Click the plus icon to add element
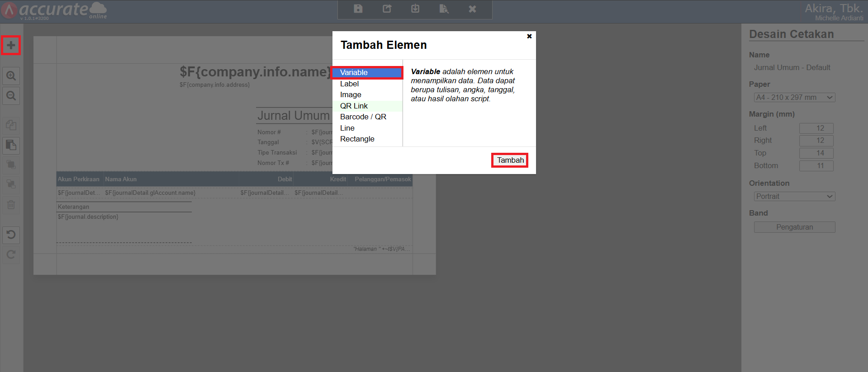868x372 pixels. (11, 45)
